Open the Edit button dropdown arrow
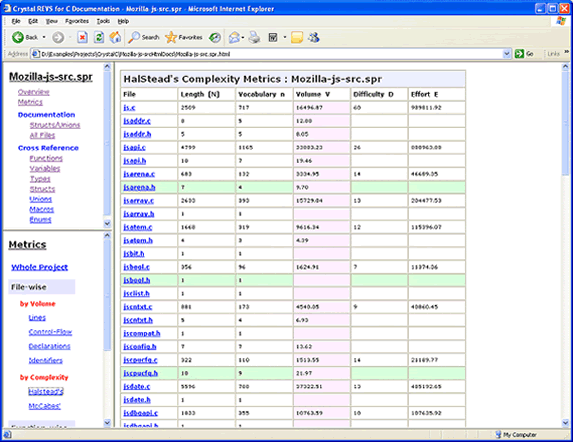 [x=284, y=37]
